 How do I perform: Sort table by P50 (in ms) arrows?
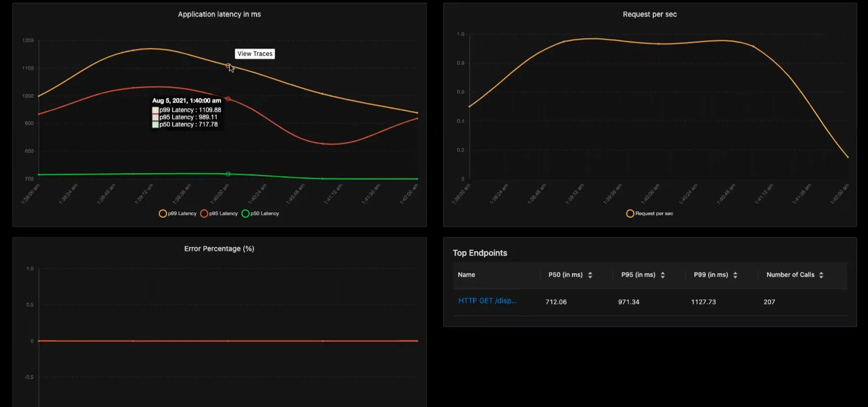pos(590,275)
